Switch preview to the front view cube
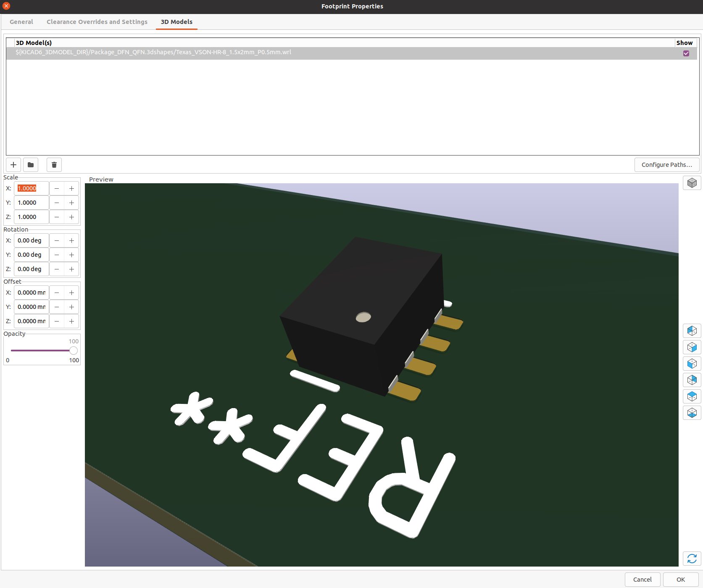 pos(692,364)
